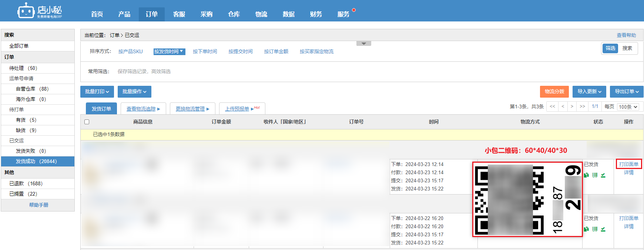Select 海外仓库 (0) in the sidebar

coord(38,99)
